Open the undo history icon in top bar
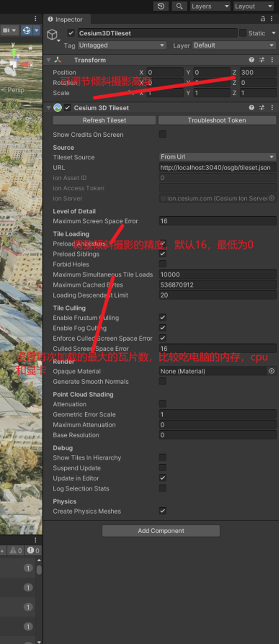The image size is (279, 644). [x=161, y=6]
